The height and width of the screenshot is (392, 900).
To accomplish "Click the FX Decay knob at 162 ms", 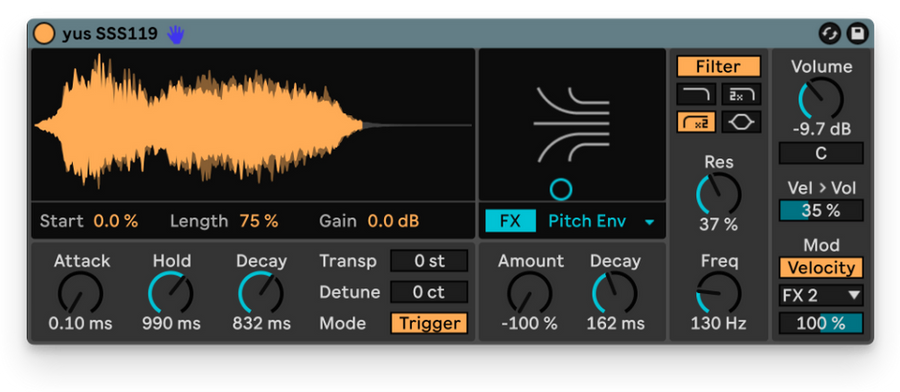I will click(x=615, y=293).
